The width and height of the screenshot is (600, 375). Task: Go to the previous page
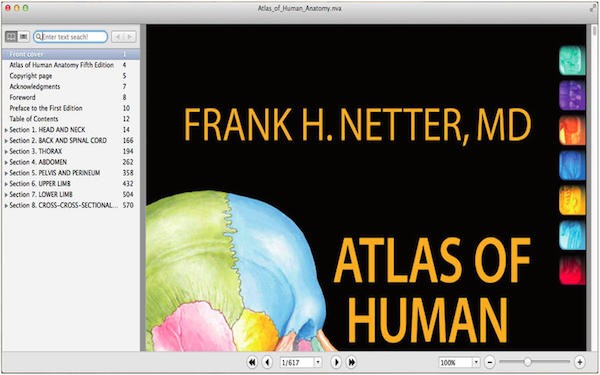(267, 362)
